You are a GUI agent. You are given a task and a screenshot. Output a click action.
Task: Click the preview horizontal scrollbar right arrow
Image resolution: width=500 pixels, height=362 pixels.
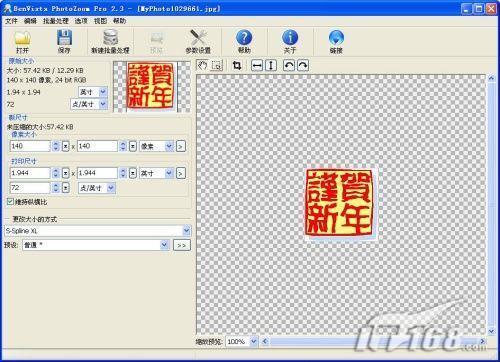click(x=482, y=341)
